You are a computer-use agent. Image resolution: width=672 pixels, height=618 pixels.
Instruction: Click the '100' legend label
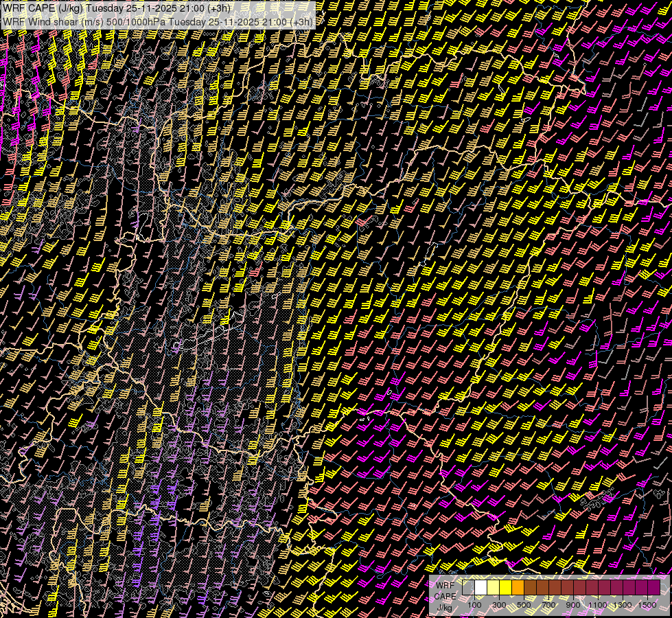tap(474, 605)
